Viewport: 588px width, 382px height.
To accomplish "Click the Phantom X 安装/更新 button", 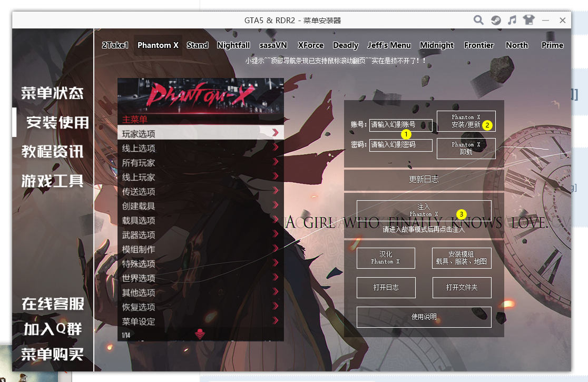I will pos(466,121).
